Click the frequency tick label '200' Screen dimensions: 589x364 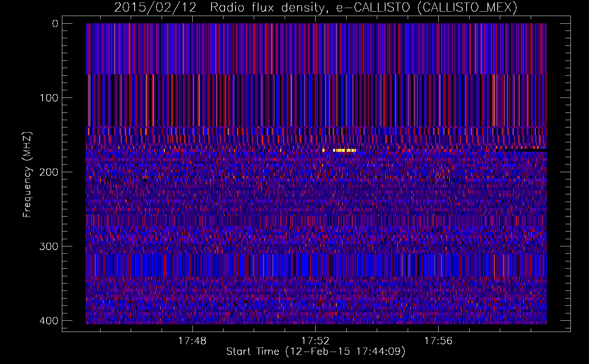(x=48, y=172)
